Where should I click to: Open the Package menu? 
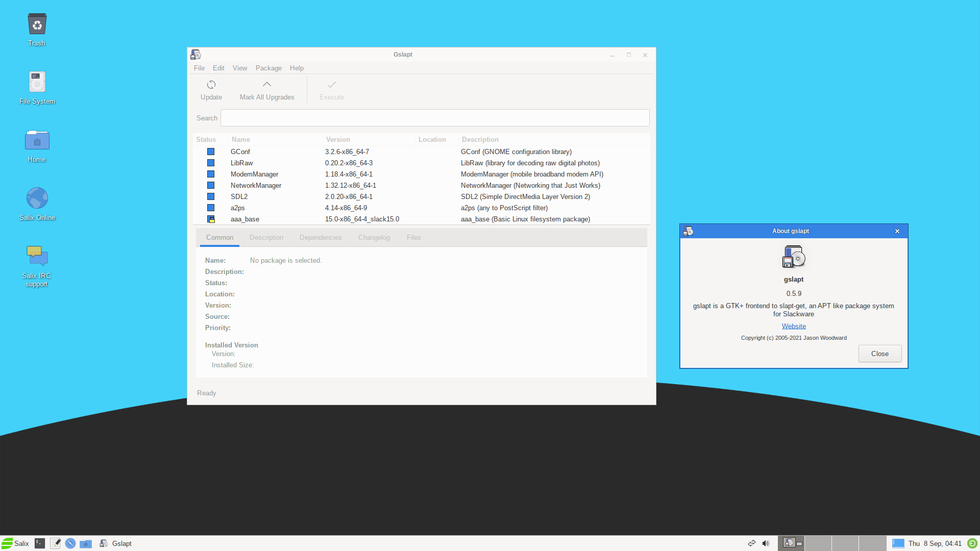point(268,68)
